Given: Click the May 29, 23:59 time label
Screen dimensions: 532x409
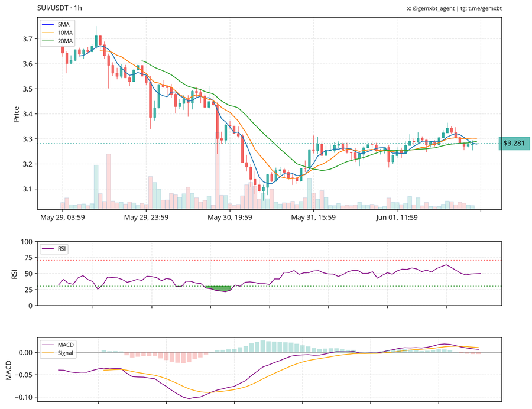Looking at the screenshot, I should 146,218.
